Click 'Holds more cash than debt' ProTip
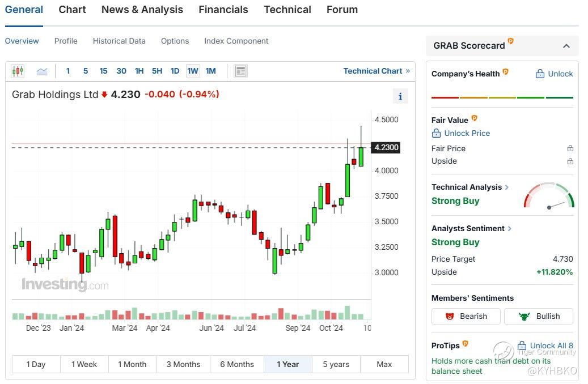This screenshot has width=588, height=384. coord(491,366)
